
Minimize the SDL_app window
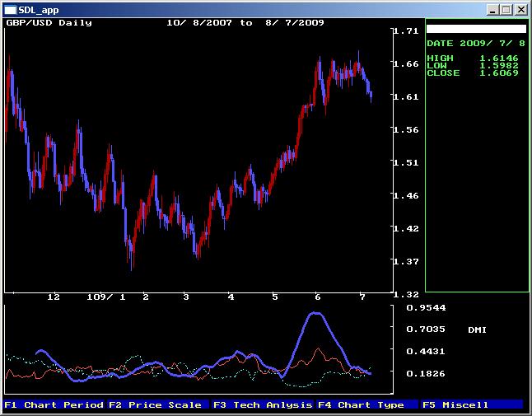pos(492,10)
